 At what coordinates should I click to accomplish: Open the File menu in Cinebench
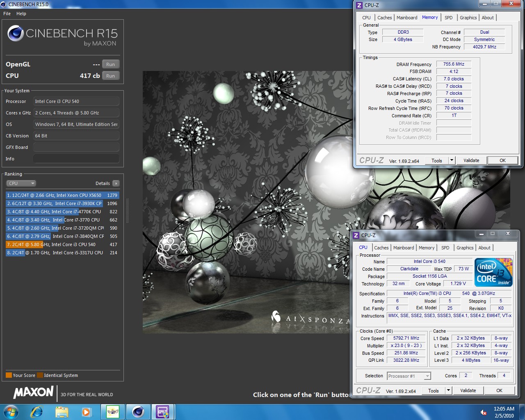tap(7, 14)
